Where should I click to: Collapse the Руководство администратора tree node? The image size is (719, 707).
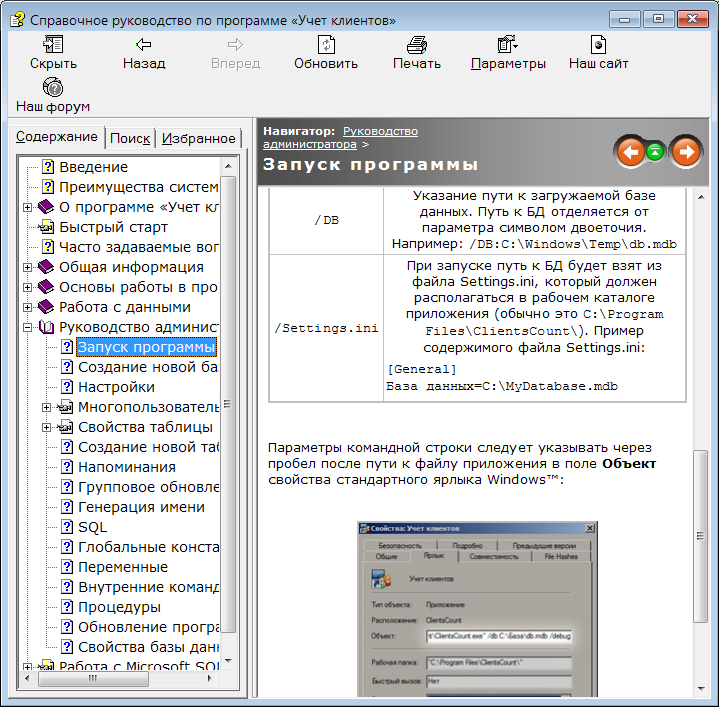point(28,327)
